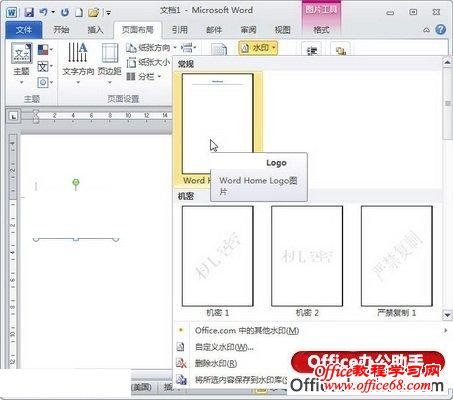Switch to the 开始 (Home) tab
The height and width of the screenshot is (400, 453).
tap(61, 30)
